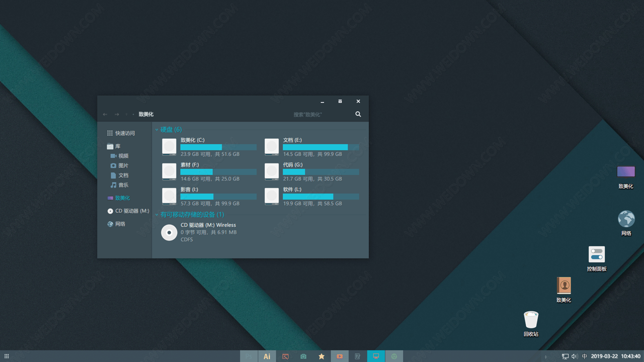
Task: Open 视频 library in sidebar
Action: (119, 156)
